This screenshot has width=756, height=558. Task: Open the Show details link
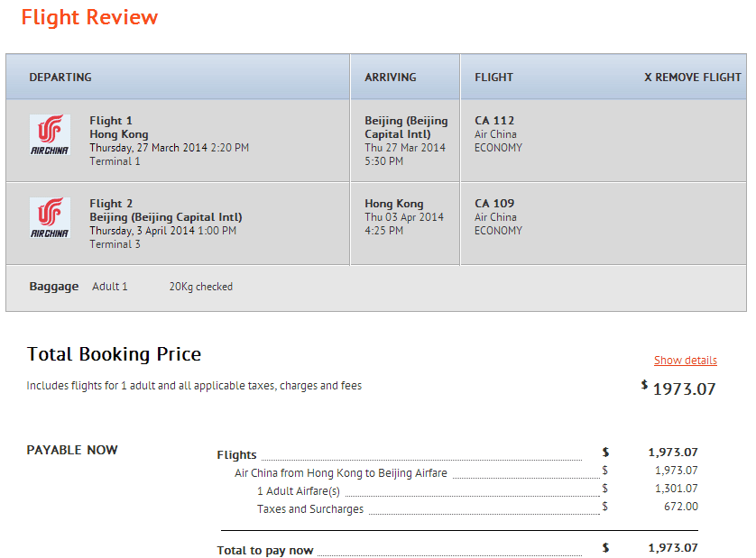click(x=685, y=361)
